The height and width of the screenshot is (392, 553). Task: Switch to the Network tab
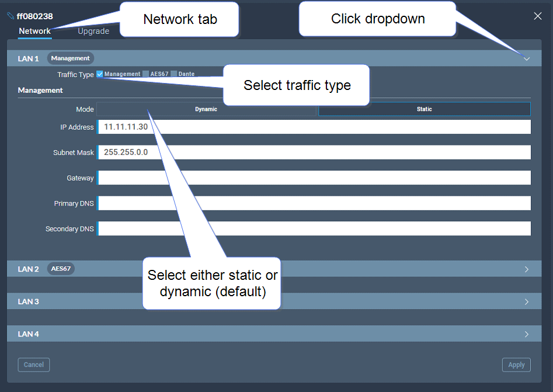[34, 31]
